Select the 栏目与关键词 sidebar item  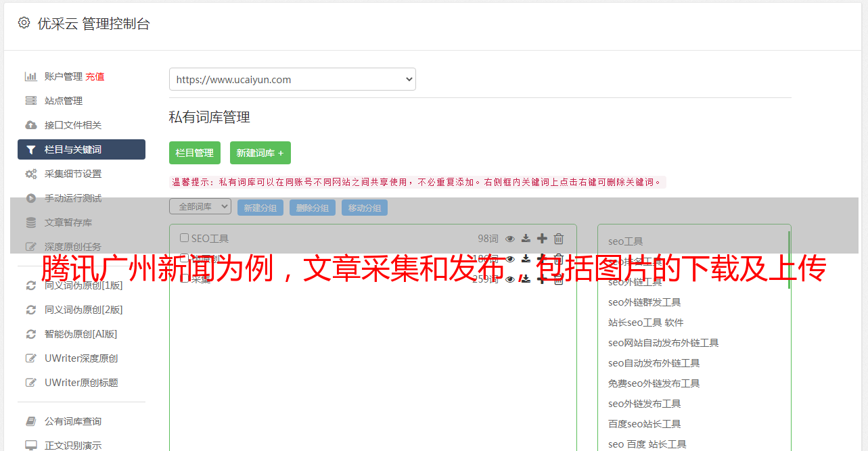point(81,149)
